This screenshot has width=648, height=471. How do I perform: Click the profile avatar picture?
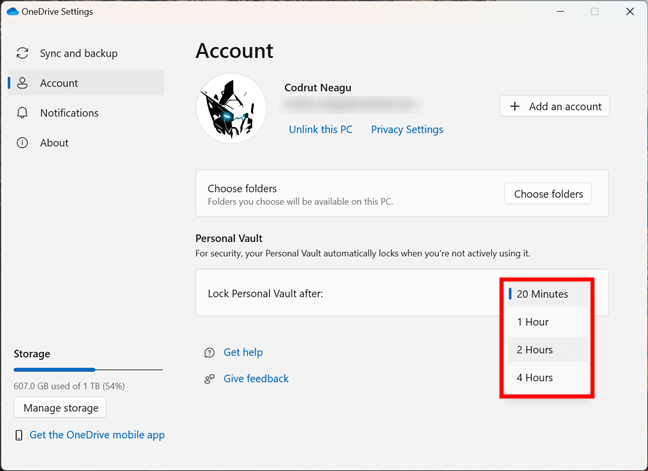tap(231, 108)
